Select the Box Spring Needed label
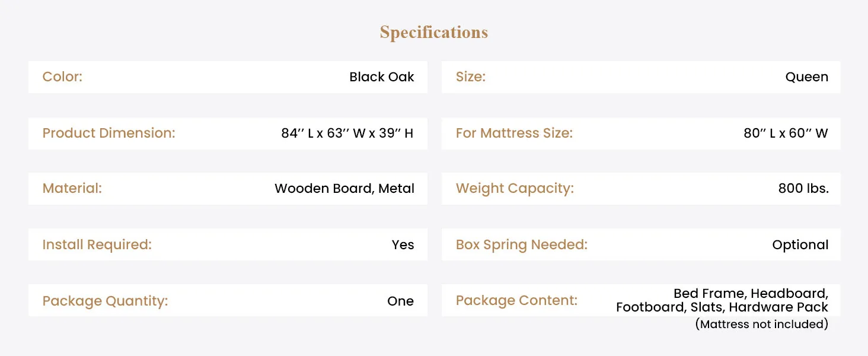The height and width of the screenshot is (356, 868). coord(522,244)
